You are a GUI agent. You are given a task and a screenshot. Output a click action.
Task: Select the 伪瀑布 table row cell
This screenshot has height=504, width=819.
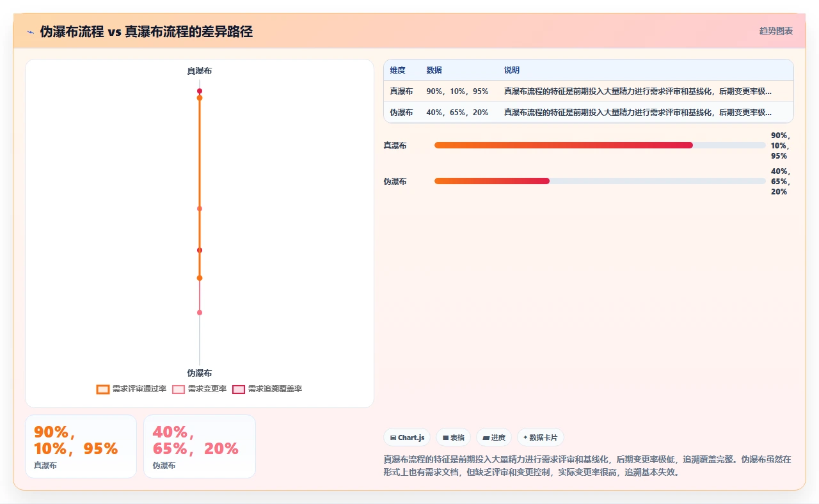[402, 112]
